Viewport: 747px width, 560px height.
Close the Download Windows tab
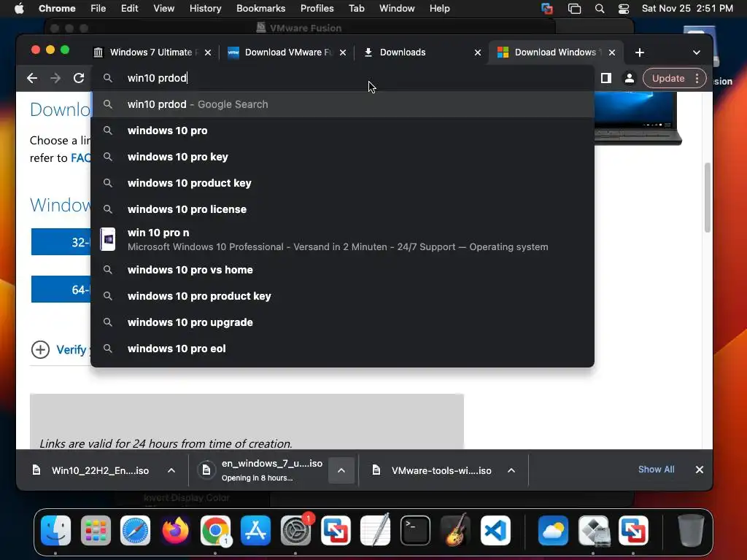pos(612,52)
